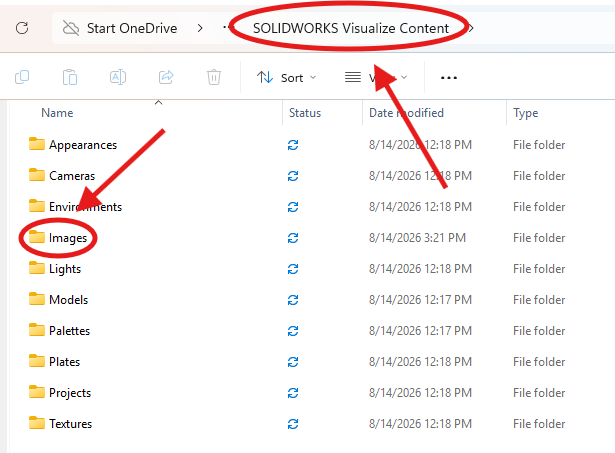Click the Rename toolbar icon
The width and height of the screenshot is (615, 453).
pyautogui.click(x=118, y=77)
